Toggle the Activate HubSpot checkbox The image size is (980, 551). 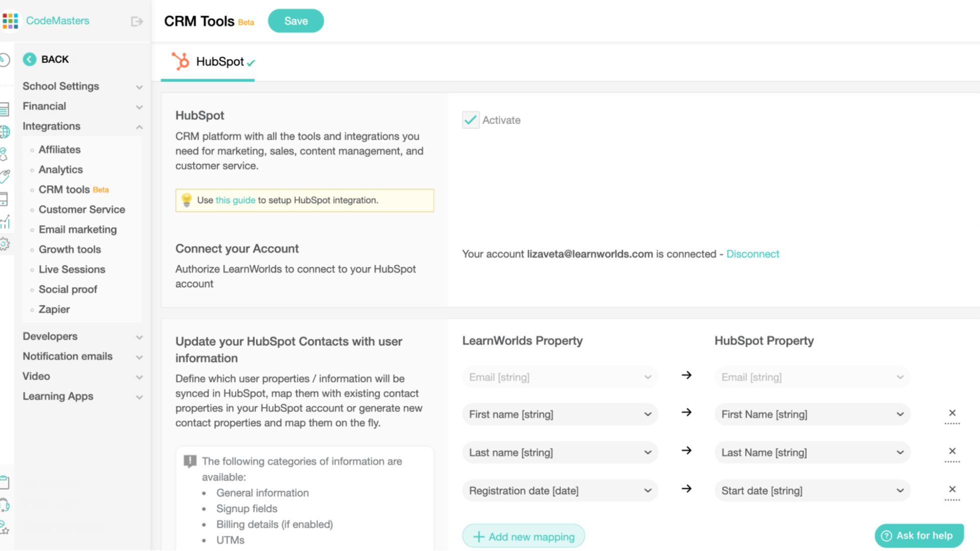[470, 120]
